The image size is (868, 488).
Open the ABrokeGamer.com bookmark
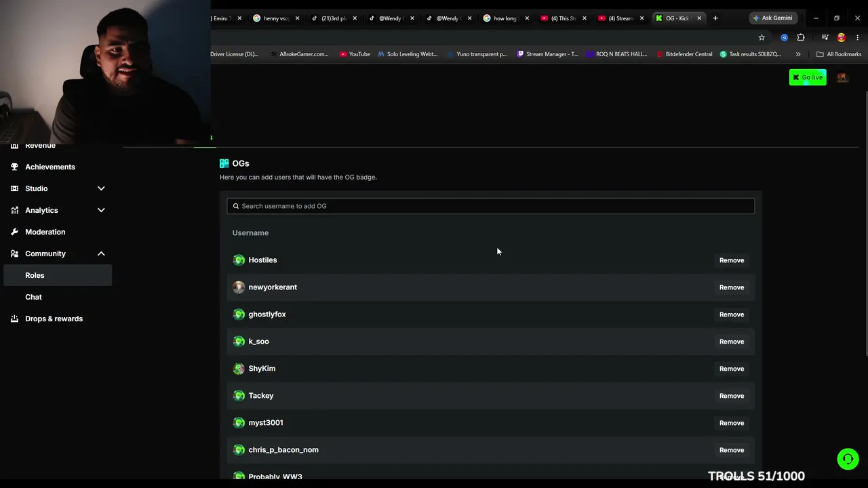click(x=299, y=54)
